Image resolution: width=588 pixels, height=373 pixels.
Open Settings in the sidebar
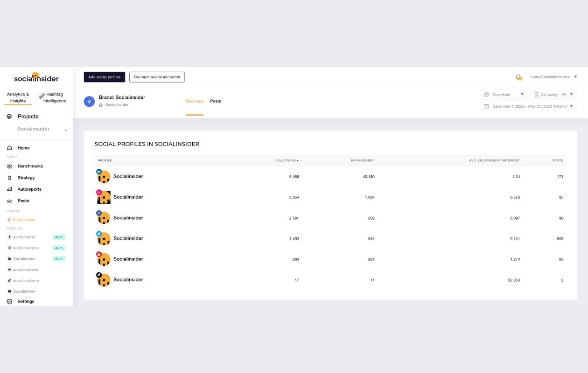pos(26,302)
